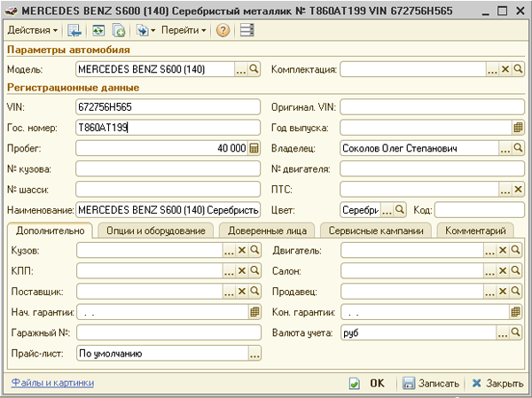Clear the Продавец field with X
Viewport: 532px width, 398px height.
(x=503, y=292)
